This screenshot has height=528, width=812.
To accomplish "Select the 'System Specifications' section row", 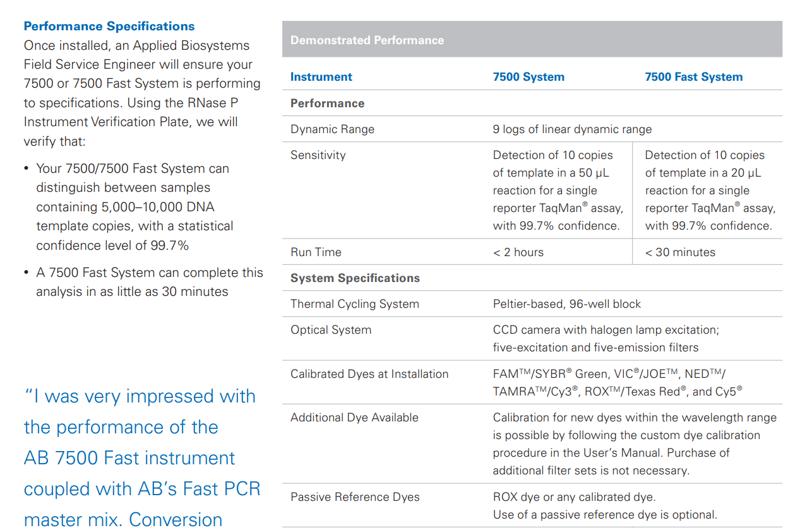I will pyautogui.click(x=532, y=278).
